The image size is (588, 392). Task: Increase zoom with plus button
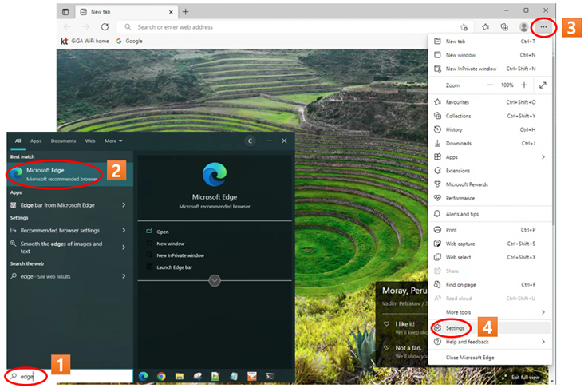pos(524,85)
